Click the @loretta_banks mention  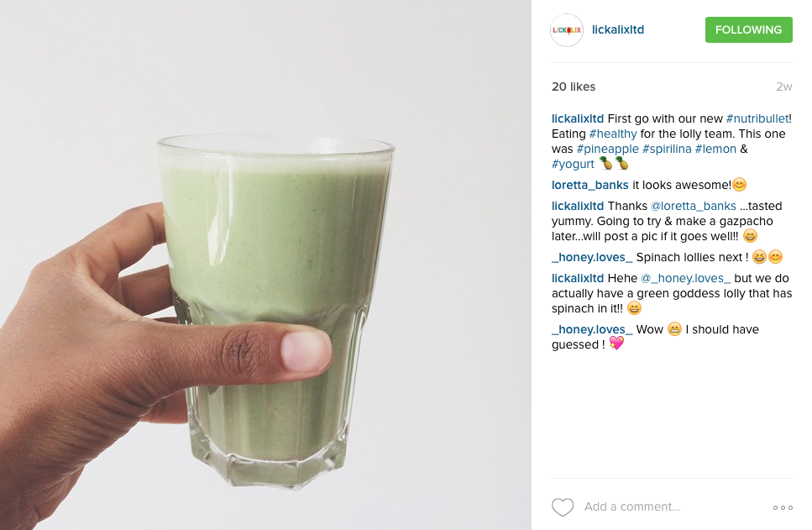click(693, 206)
